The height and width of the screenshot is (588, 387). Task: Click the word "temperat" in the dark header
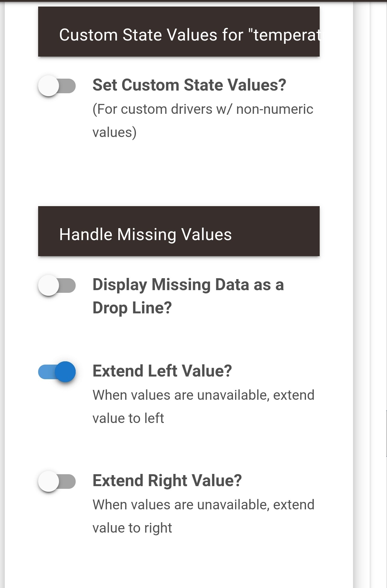click(287, 35)
